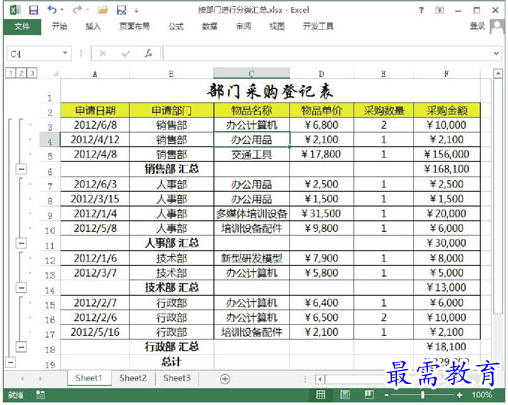Click the user account avatar icon
The height and width of the screenshot is (405, 508).
pyautogui.click(x=497, y=26)
